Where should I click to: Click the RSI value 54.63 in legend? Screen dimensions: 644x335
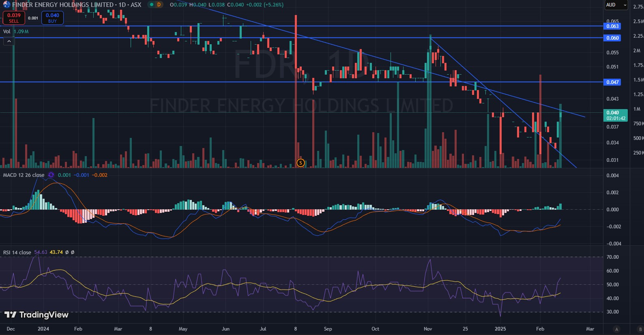tap(41, 252)
